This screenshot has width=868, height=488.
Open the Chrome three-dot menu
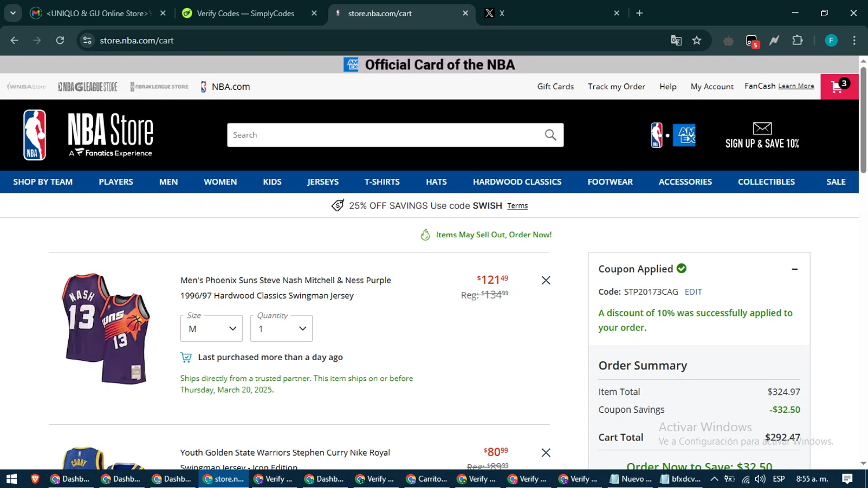(x=854, y=41)
